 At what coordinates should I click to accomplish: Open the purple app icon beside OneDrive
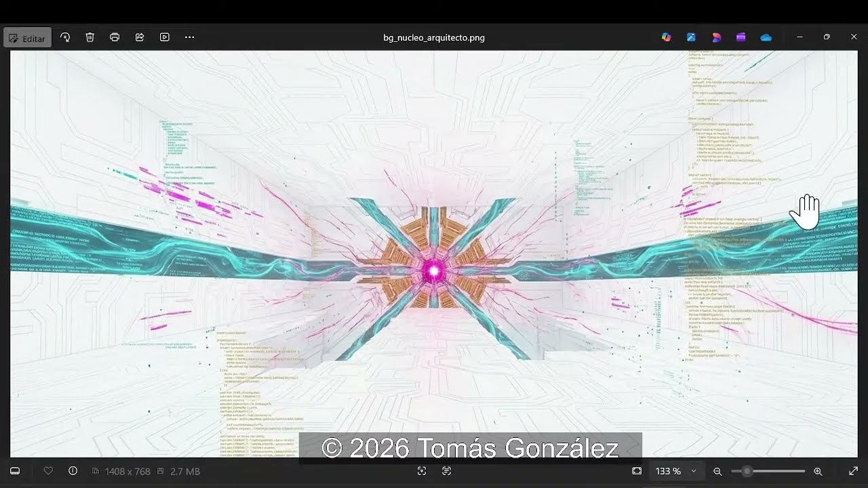click(x=741, y=37)
